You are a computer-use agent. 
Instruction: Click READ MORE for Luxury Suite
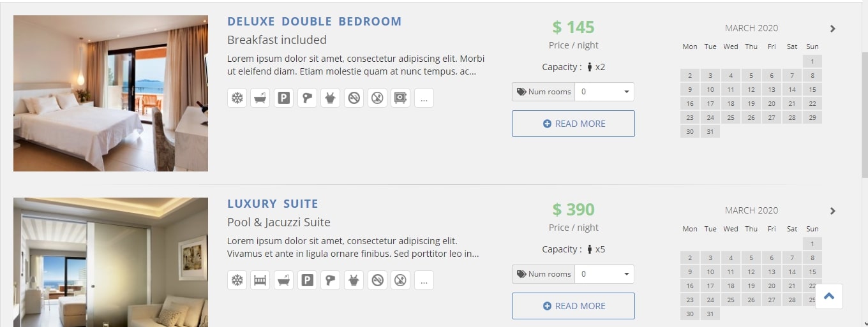tap(573, 306)
